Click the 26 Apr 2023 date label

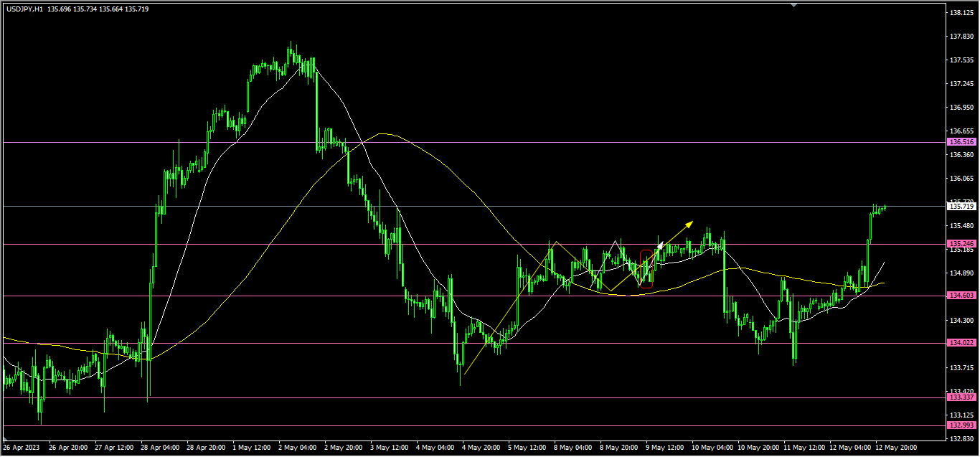(x=22, y=448)
